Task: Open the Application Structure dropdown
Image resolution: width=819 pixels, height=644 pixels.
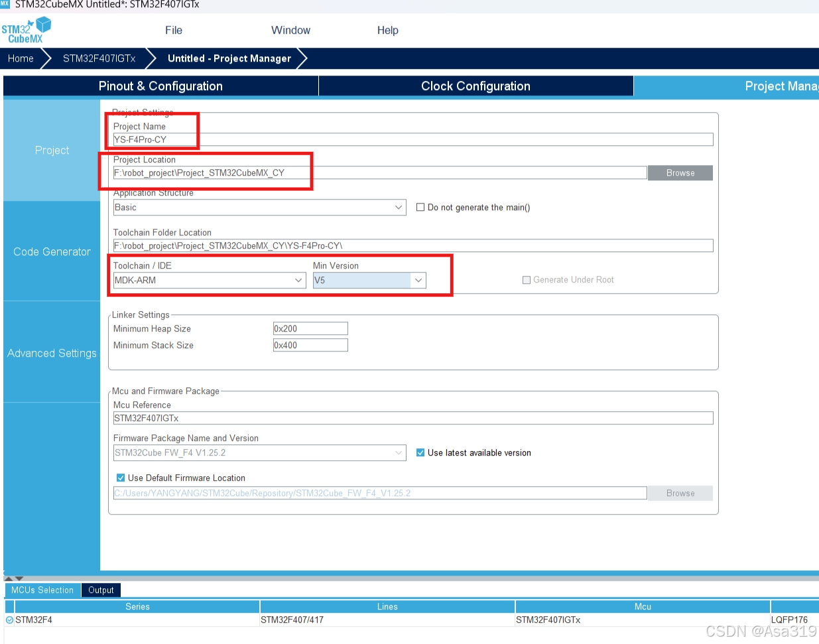Action: pyautogui.click(x=259, y=208)
